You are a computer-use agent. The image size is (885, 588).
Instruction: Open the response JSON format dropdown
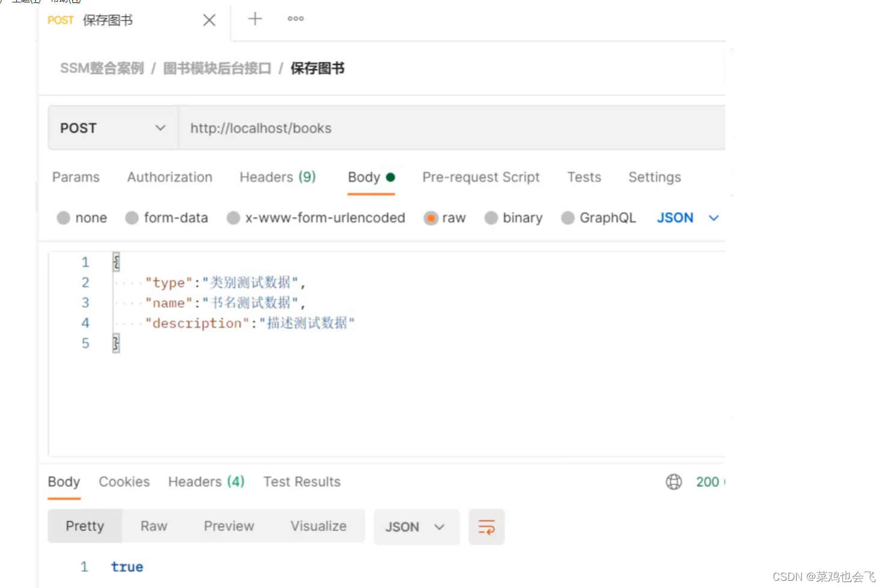click(416, 527)
